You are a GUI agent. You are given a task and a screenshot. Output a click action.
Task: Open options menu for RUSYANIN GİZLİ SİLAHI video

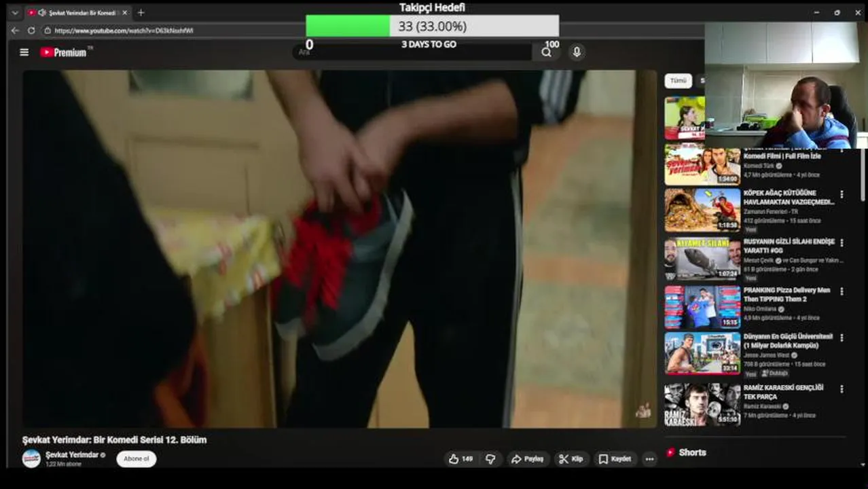click(842, 243)
